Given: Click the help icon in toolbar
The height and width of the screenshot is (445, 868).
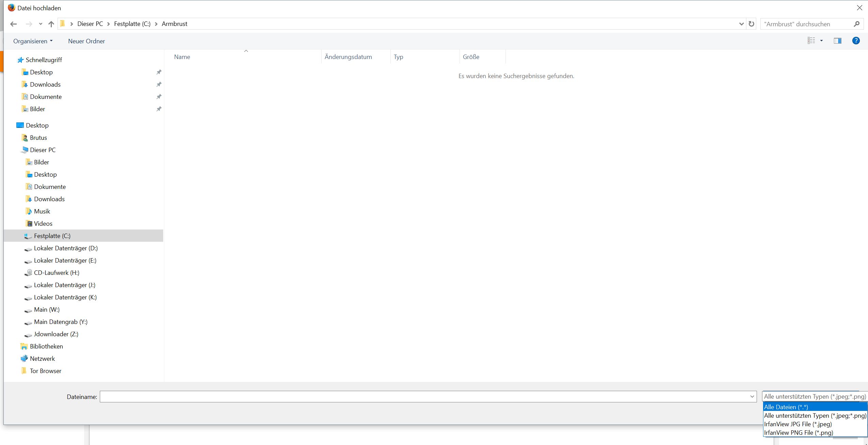Looking at the screenshot, I should coord(857,40).
